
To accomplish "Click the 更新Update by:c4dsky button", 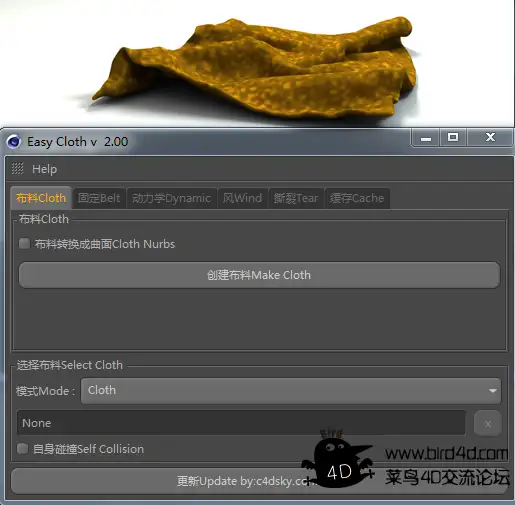I will pyautogui.click(x=259, y=481).
